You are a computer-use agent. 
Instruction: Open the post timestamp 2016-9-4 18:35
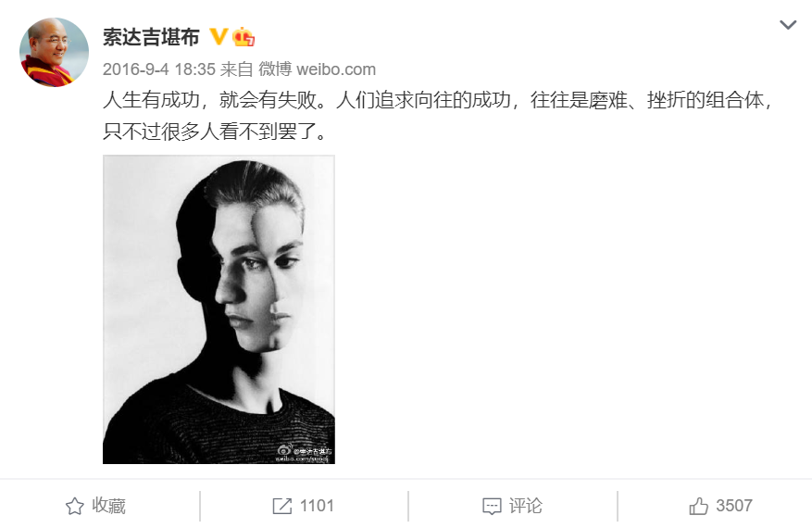point(158,69)
